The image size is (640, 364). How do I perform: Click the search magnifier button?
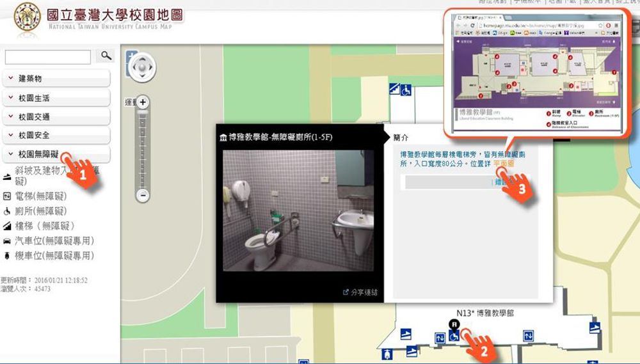104,57
